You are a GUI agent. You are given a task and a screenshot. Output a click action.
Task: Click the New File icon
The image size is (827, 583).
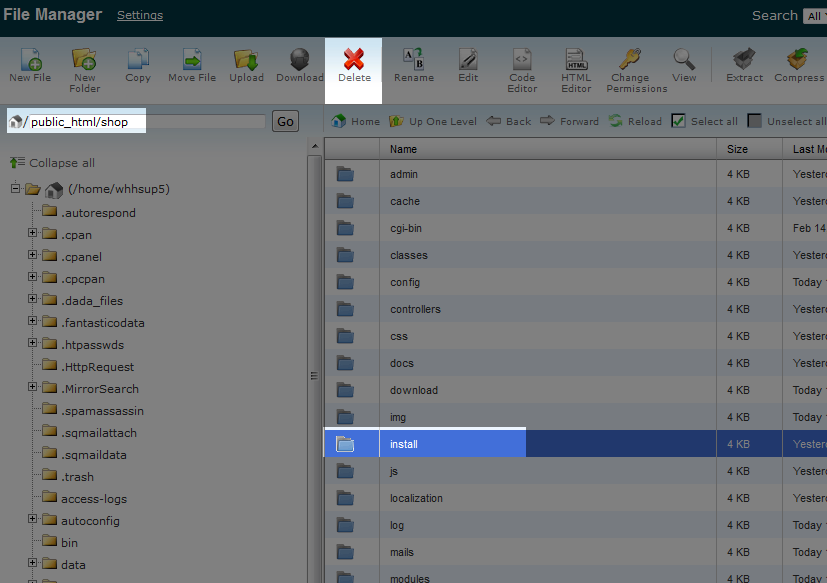30,60
